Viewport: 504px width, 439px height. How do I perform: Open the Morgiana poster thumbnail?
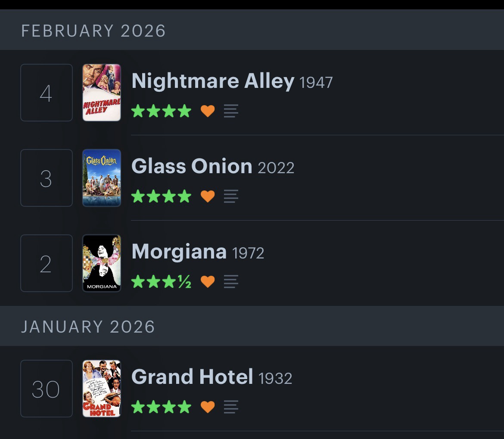(102, 263)
